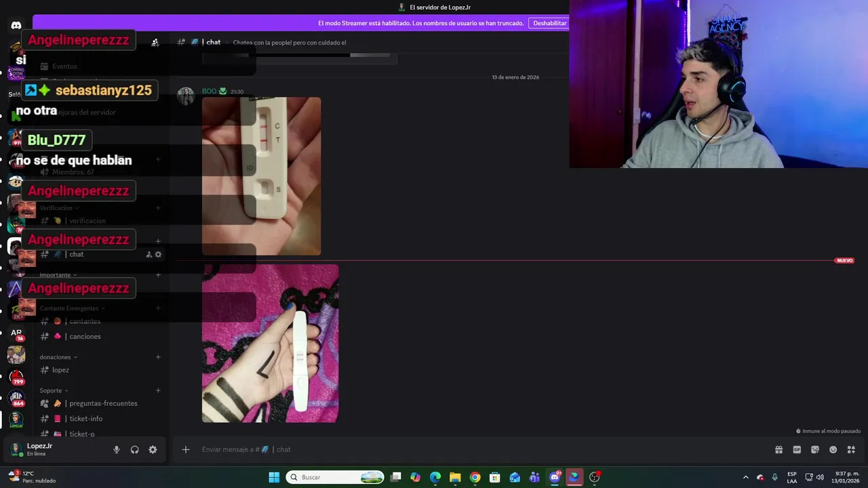
Task: Open OBS Studio from taskbar
Action: 595,477
